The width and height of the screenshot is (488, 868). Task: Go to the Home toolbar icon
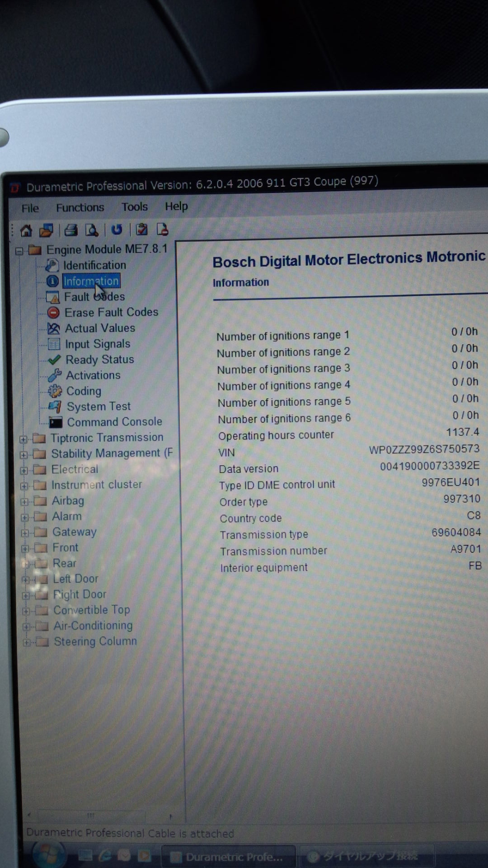coord(26,231)
